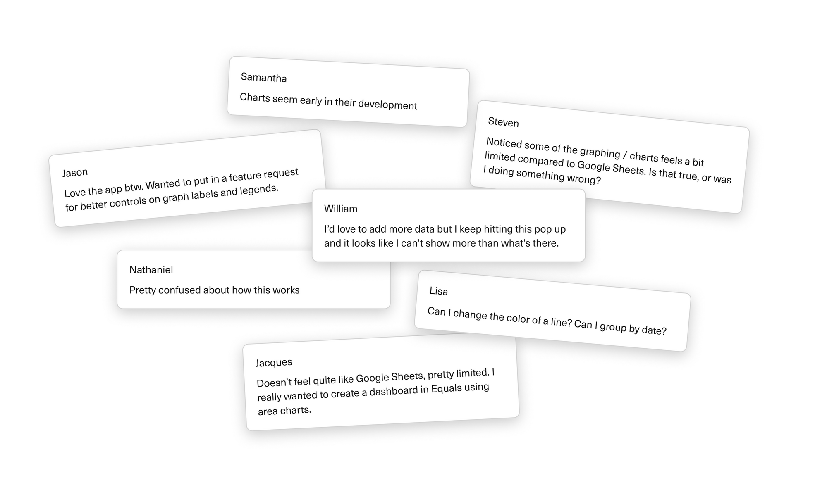Click the name Lisa on her card
The width and height of the screenshot is (827, 504).
click(439, 291)
